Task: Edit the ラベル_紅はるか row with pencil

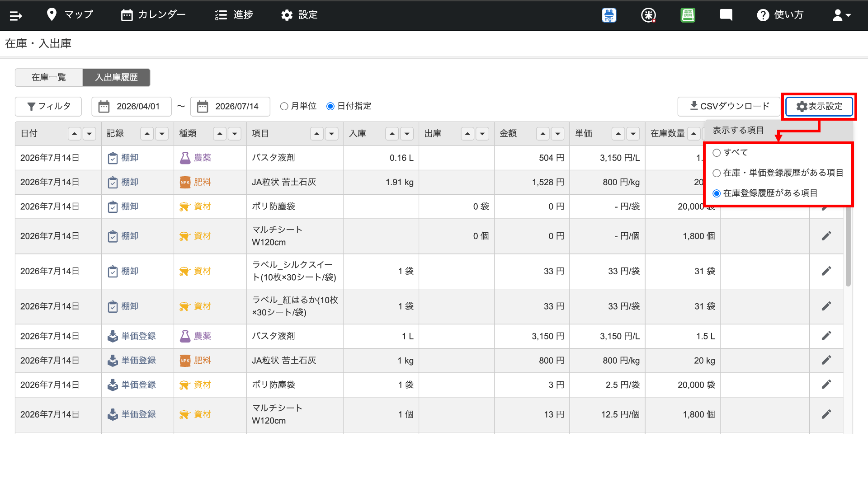Action: click(826, 306)
